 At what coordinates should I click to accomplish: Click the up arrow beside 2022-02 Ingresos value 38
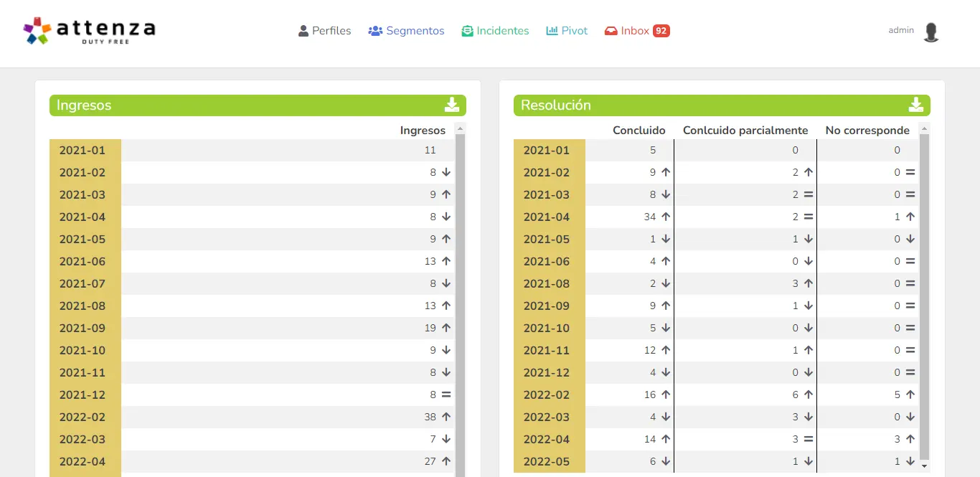coord(446,417)
